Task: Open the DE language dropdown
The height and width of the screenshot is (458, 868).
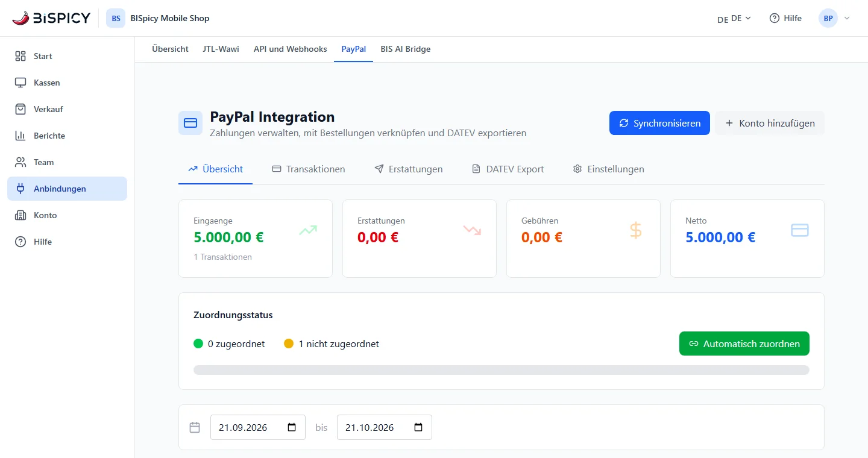Action: [x=734, y=18]
